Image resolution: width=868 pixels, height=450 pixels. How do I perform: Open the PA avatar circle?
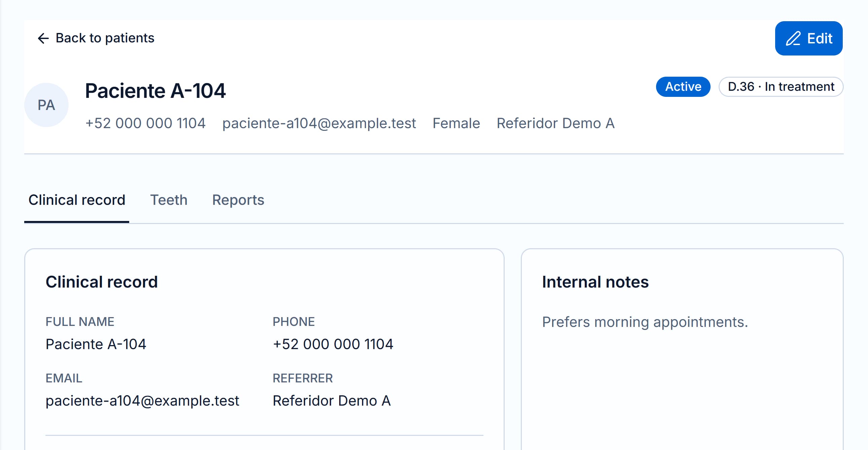point(46,105)
